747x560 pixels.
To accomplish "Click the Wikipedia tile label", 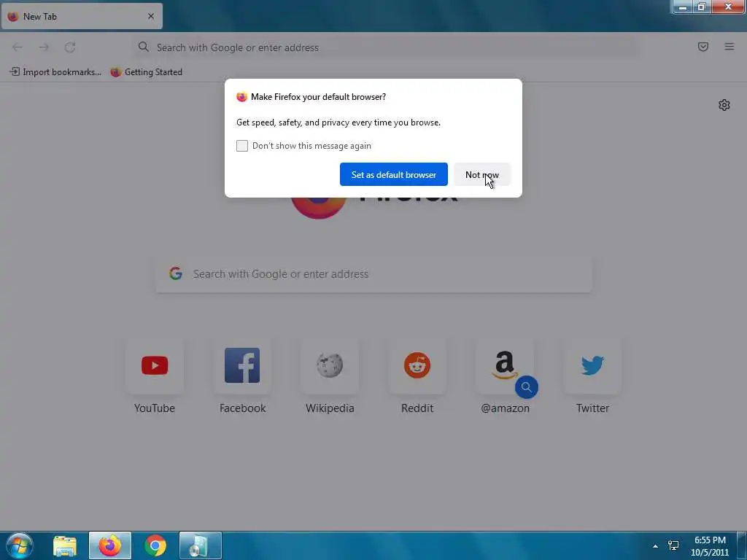I will (330, 408).
